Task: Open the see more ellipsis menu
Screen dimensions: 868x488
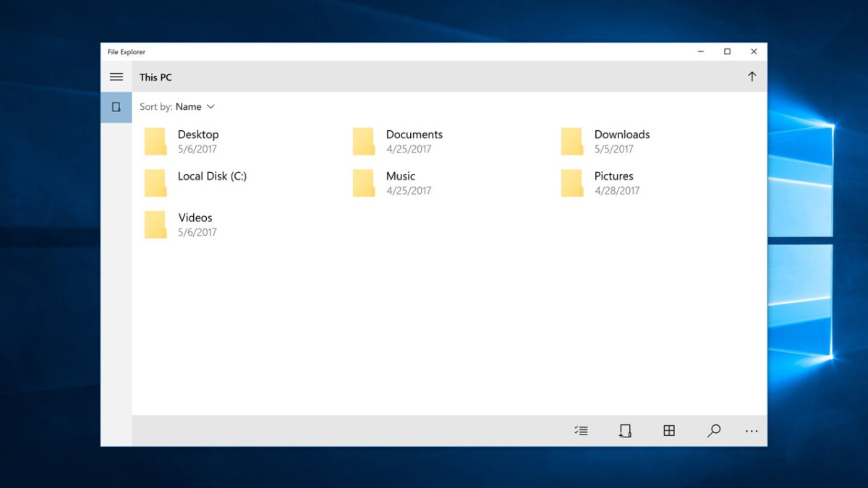Action: [751, 431]
